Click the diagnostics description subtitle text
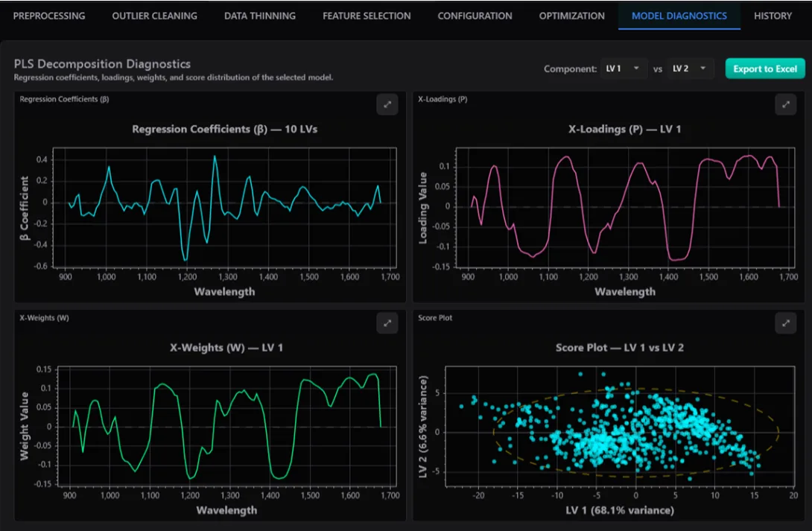The width and height of the screenshot is (812, 531). (174, 77)
